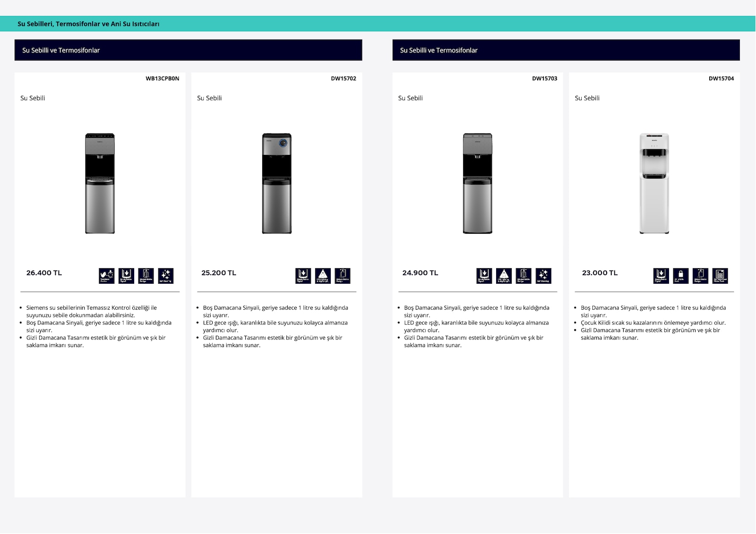The width and height of the screenshot is (756, 534).
Task: Click the teal Su Sebilleri category banner
Action: pyautogui.click(x=378, y=24)
